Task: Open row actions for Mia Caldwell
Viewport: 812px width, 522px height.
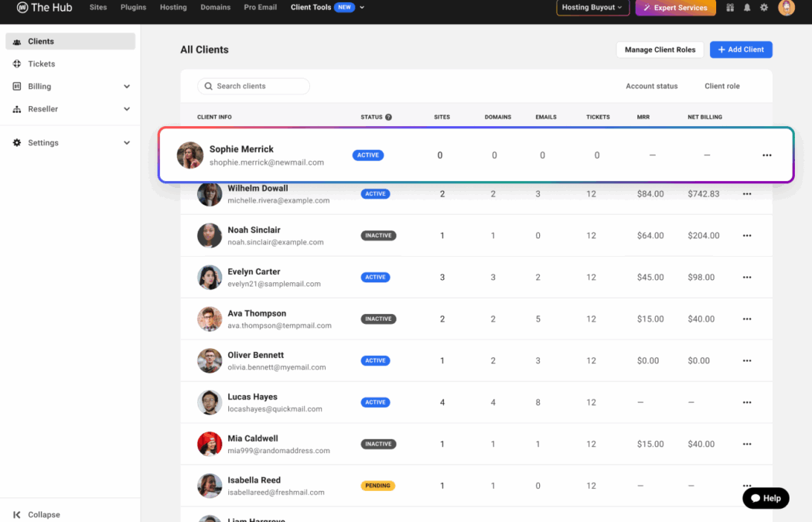Action: 746,445
